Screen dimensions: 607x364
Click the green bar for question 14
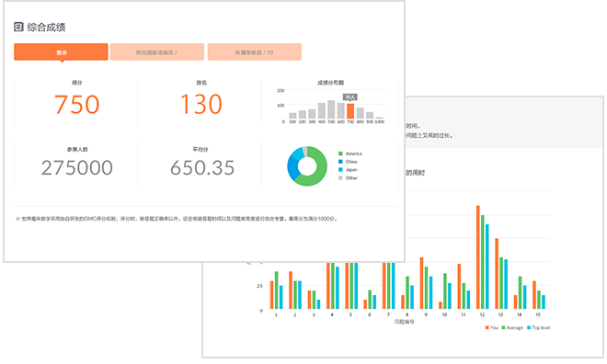[x=521, y=293]
